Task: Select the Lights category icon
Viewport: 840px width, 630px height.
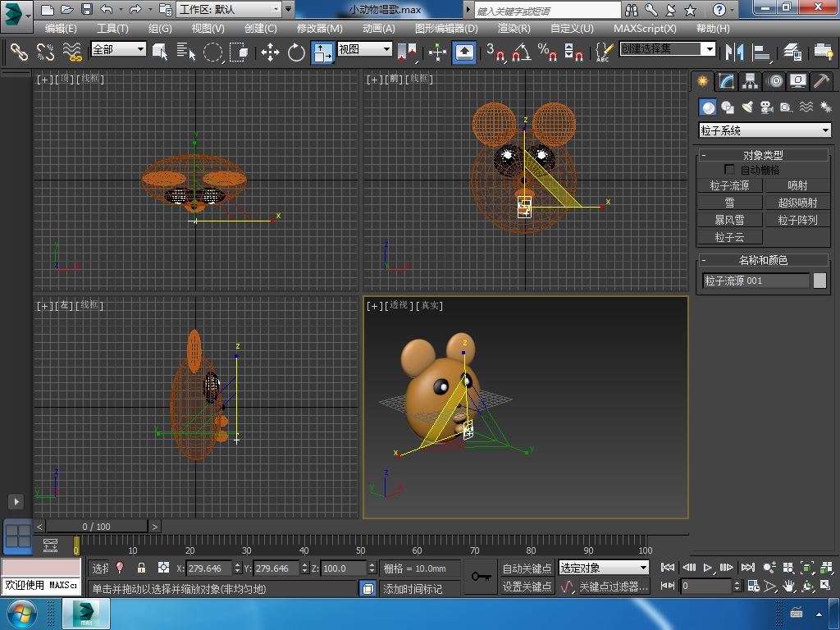Action: 746,107
